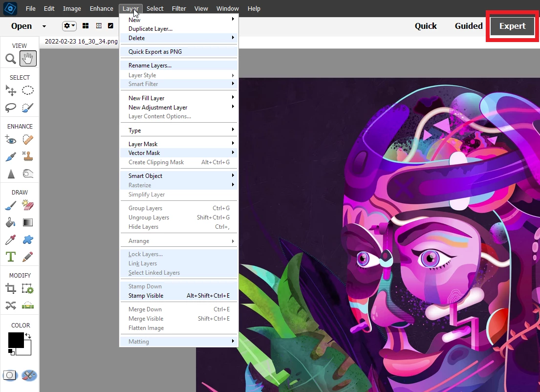Open the Select menu
The width and height of the screenshot is (540, 392).
(x=155, y=9)
